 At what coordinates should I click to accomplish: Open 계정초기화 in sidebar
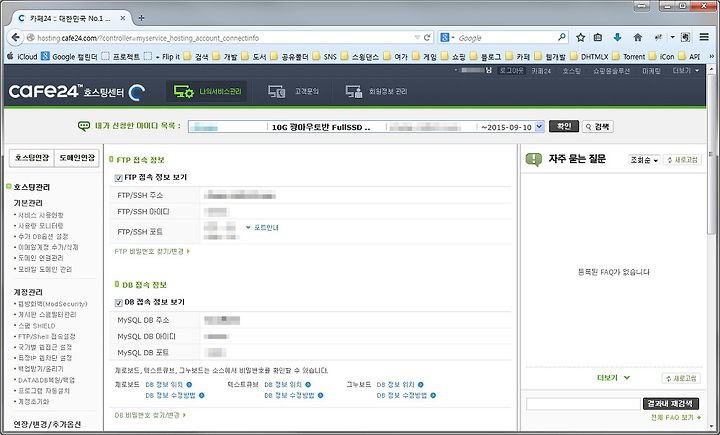point(33,401)
